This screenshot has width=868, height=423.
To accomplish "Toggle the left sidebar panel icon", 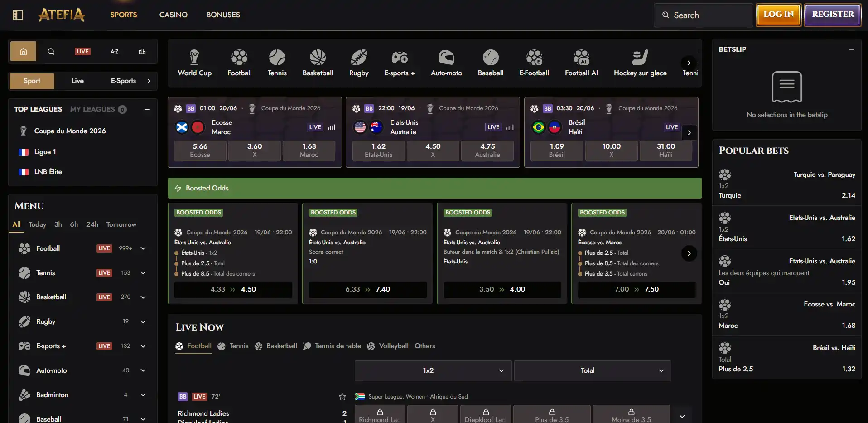I will tap(18, 15).
